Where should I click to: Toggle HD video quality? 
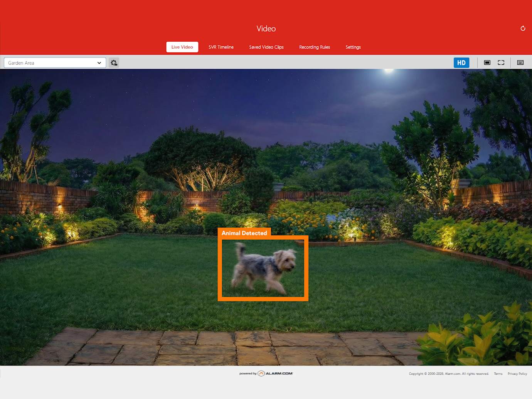(461, 63)
